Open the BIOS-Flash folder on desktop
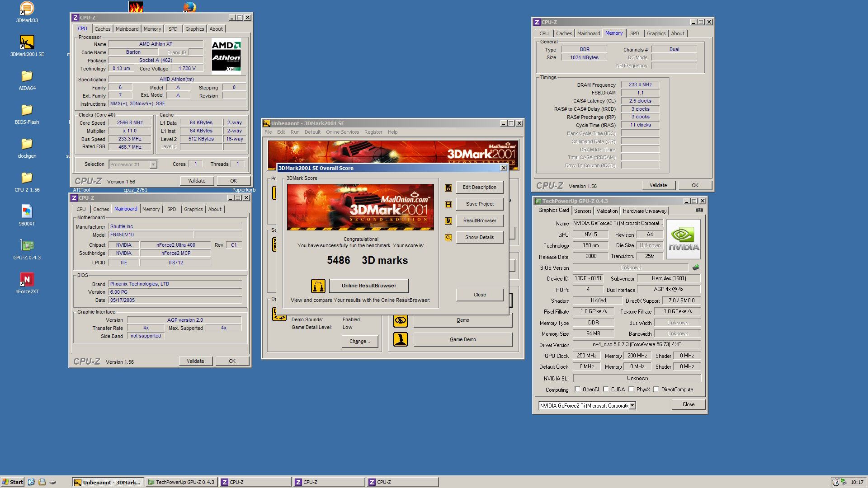 27,114
